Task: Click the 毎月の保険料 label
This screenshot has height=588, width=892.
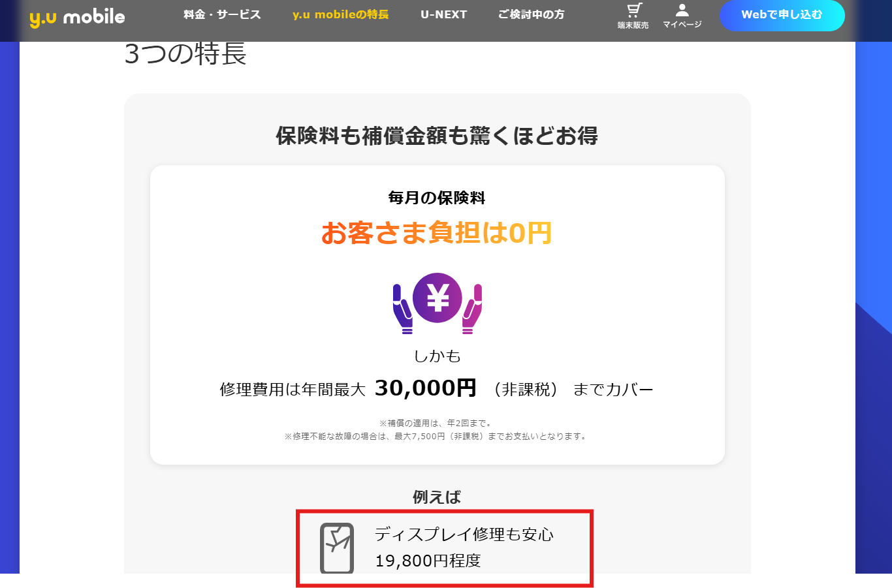Action: tap(438, 198)
